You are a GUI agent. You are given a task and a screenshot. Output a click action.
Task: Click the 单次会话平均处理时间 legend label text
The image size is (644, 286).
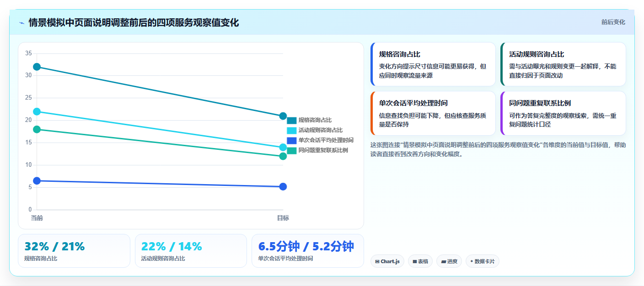[x=326, y=140]
